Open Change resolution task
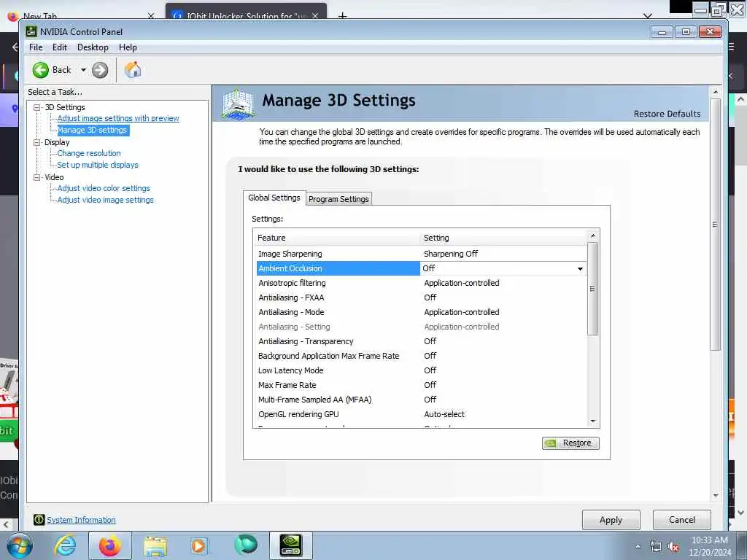 (x=88, y=153)
